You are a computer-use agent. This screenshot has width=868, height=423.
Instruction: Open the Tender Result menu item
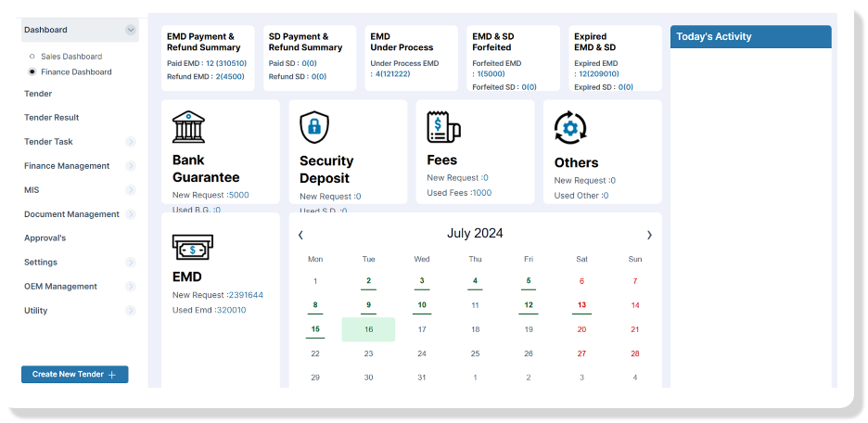52,118
